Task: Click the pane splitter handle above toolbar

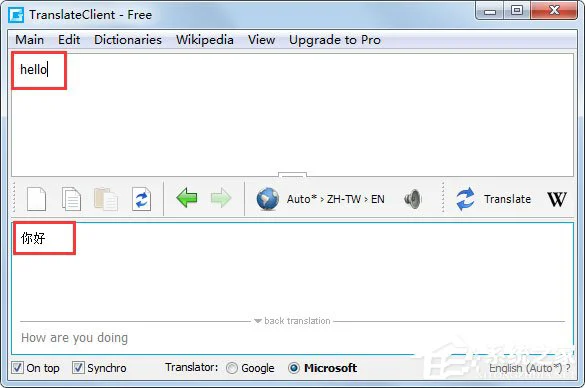Action: 292,175
